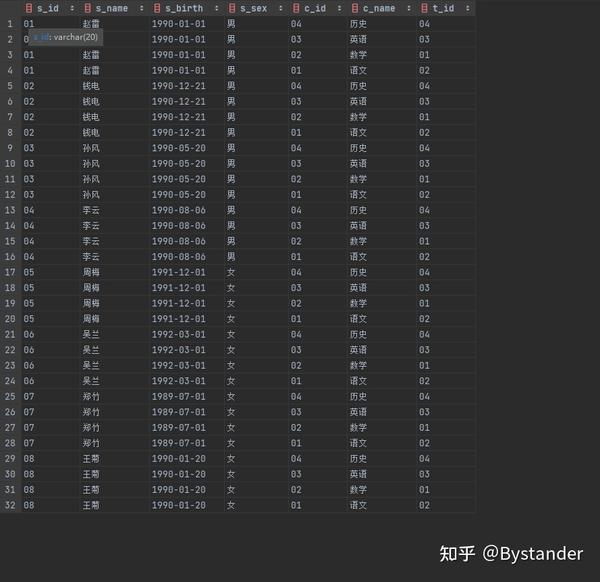Click the s_name column type icon

(88, 8)
